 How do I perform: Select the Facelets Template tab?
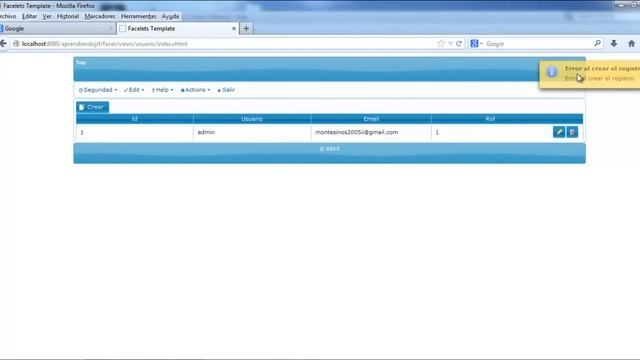pos(178,29)
